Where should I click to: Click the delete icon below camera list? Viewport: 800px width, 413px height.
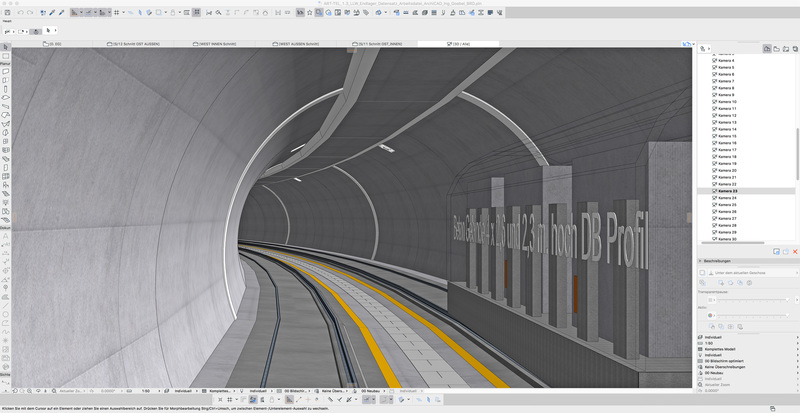[x=795, y=251]
